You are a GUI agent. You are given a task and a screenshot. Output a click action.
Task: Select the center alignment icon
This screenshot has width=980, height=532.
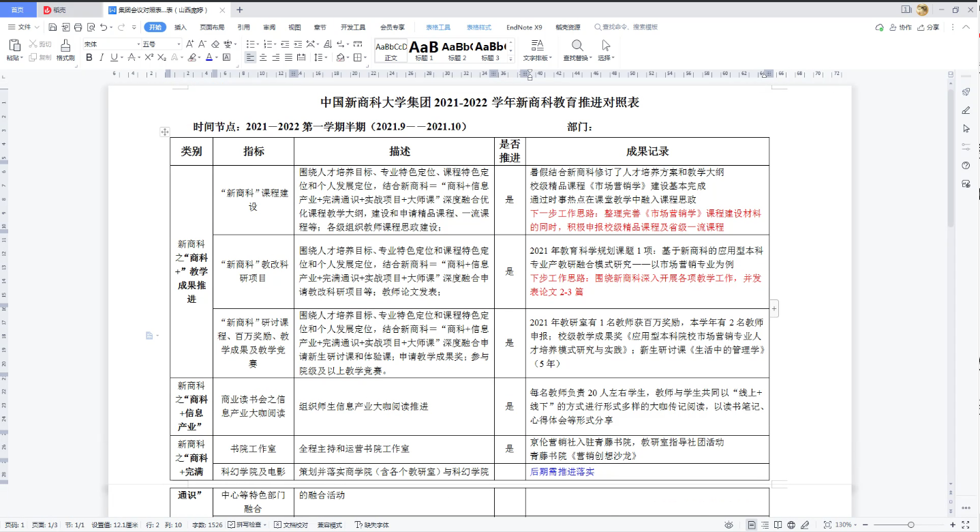[263, 58]
